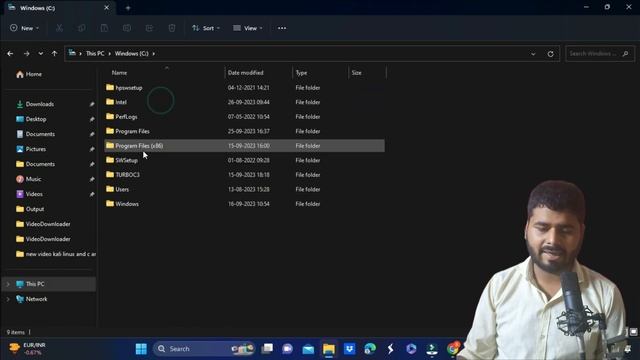Go forward with the right arrow
This screenshot has height=360, width=640.
click(x=27, y=53)
